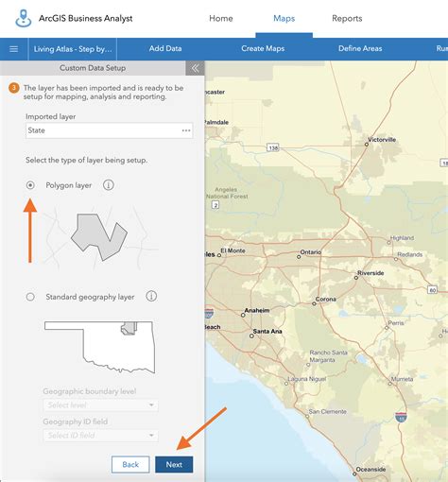Collapse the Custom Data Setup panel
This screenshot has width=448, height=482.
(x=195, y=68)
